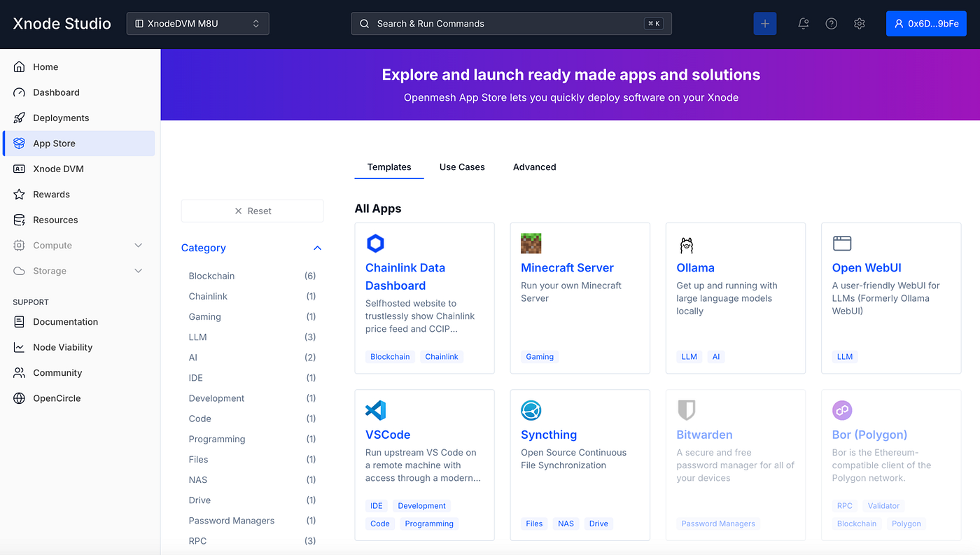This screenshot has width=980, height=555.
Task: Click the Compute chip icon
Action: tap(20, 246)
